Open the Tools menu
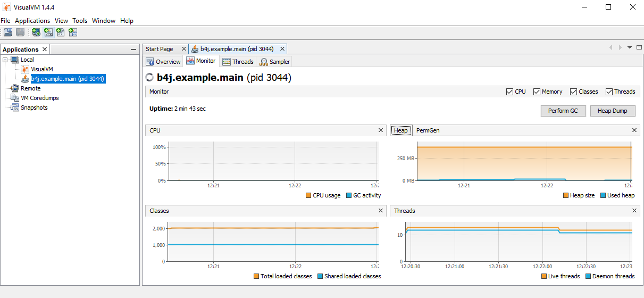Screen dimensions: 644x298 pyautogui.click(x=80, y=21)
